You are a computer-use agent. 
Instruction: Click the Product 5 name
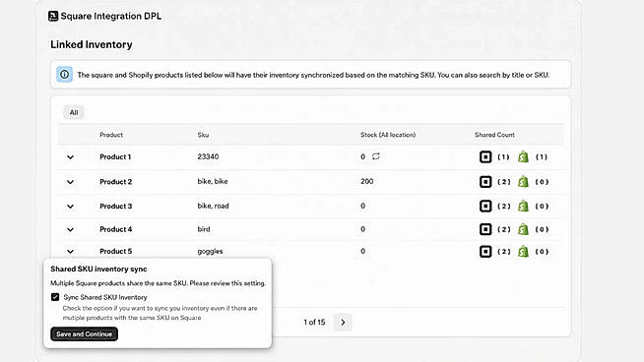115,251
